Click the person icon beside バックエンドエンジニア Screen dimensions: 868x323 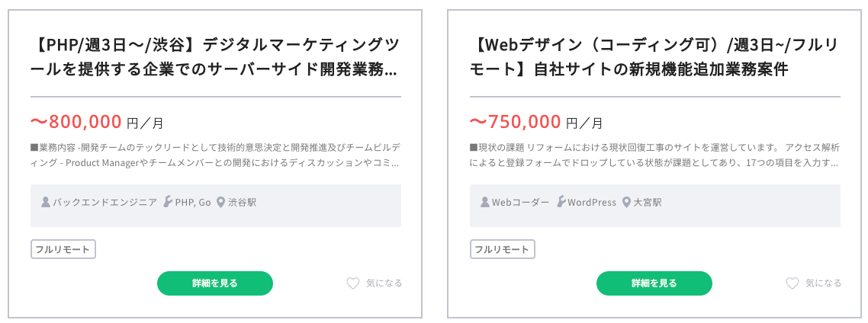46,203
